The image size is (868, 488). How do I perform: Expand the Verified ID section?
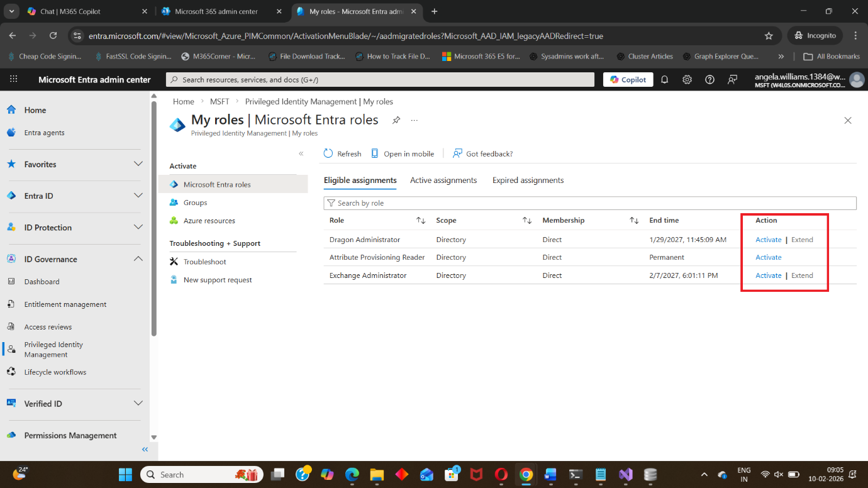click(x=138, y=404)
